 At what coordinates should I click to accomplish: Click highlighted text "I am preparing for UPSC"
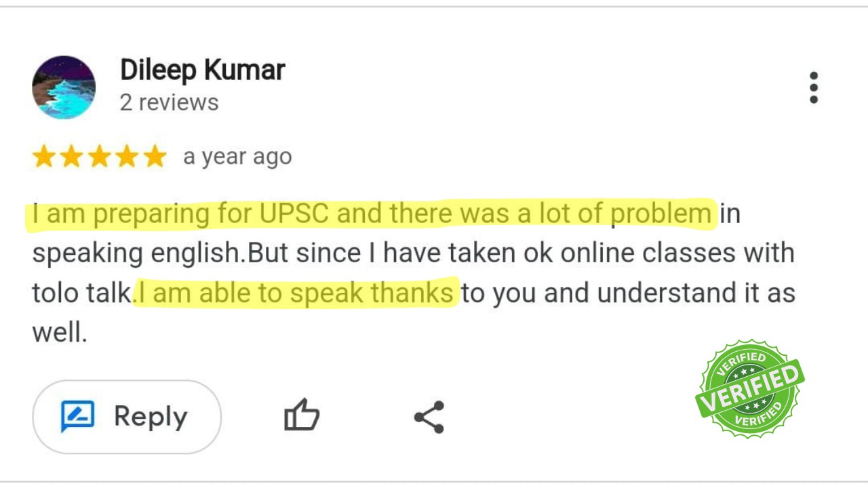tap(142, 214)
